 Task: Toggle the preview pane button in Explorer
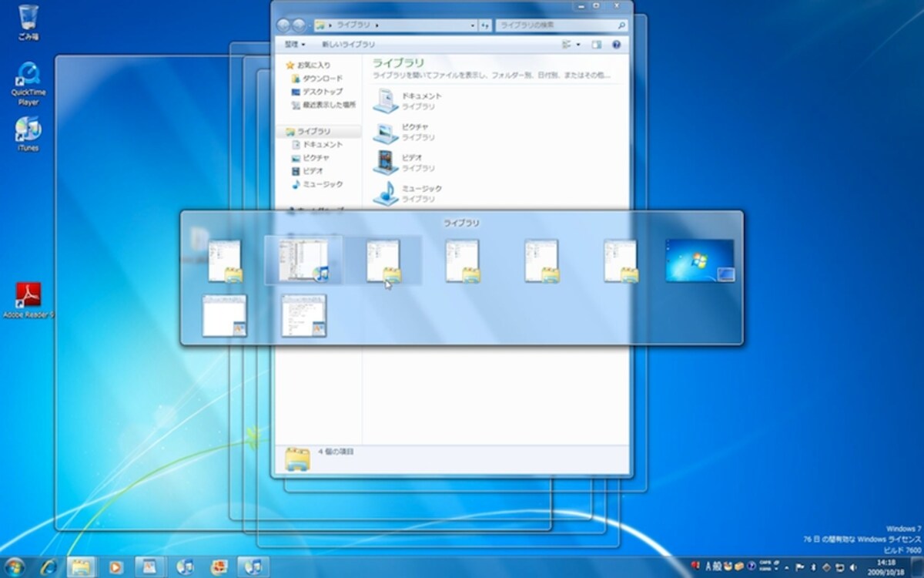click(x=597, y=45)
